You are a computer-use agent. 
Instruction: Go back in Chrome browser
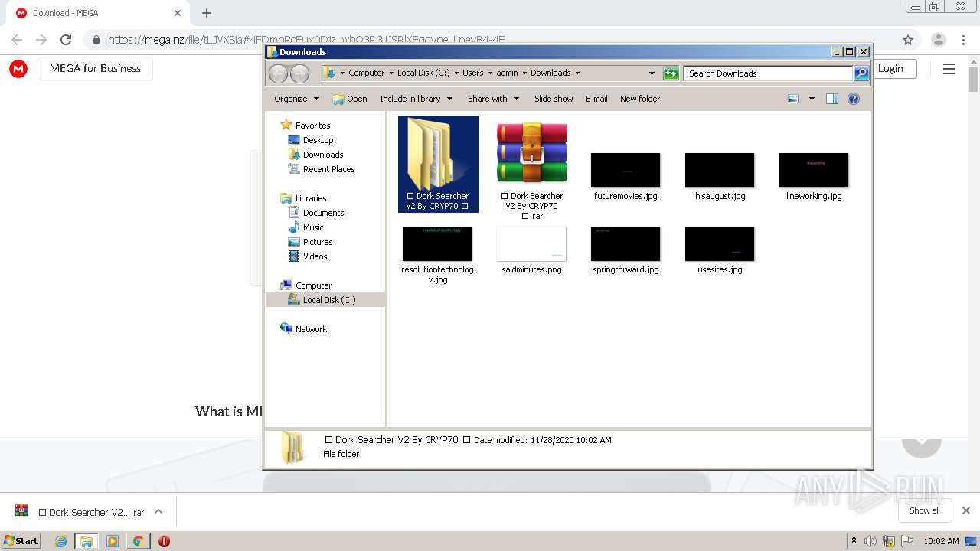(x=17, y=40)
